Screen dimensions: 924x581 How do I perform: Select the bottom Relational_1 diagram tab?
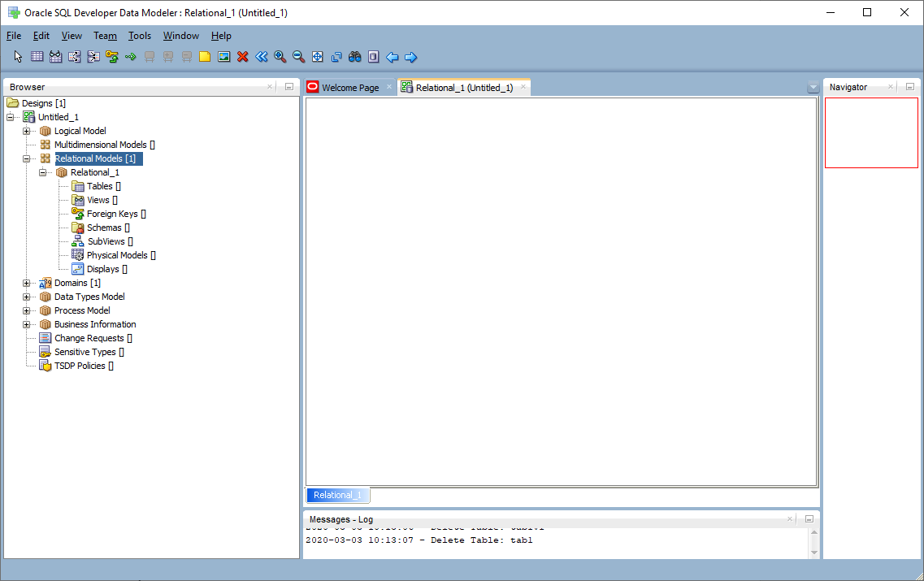point(337,495)
